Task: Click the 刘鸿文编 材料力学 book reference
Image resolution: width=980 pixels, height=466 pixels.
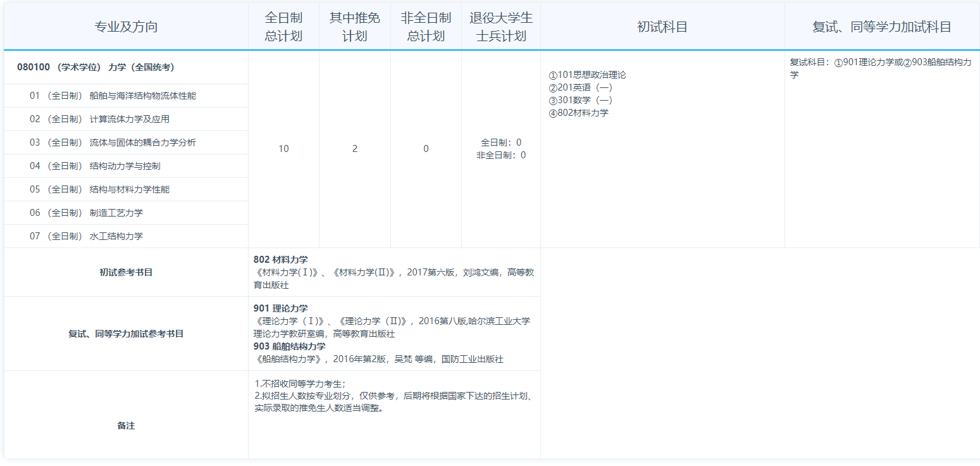Action: point(394,279)
